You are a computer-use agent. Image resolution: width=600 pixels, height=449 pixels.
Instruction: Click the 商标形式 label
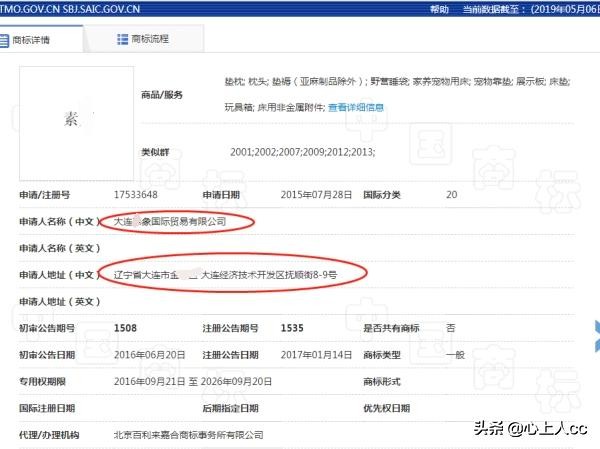point(382,382)
